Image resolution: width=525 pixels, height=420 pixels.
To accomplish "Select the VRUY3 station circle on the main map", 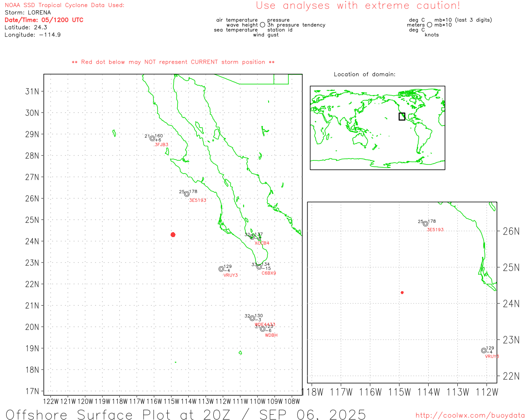I will coord(221,269).
